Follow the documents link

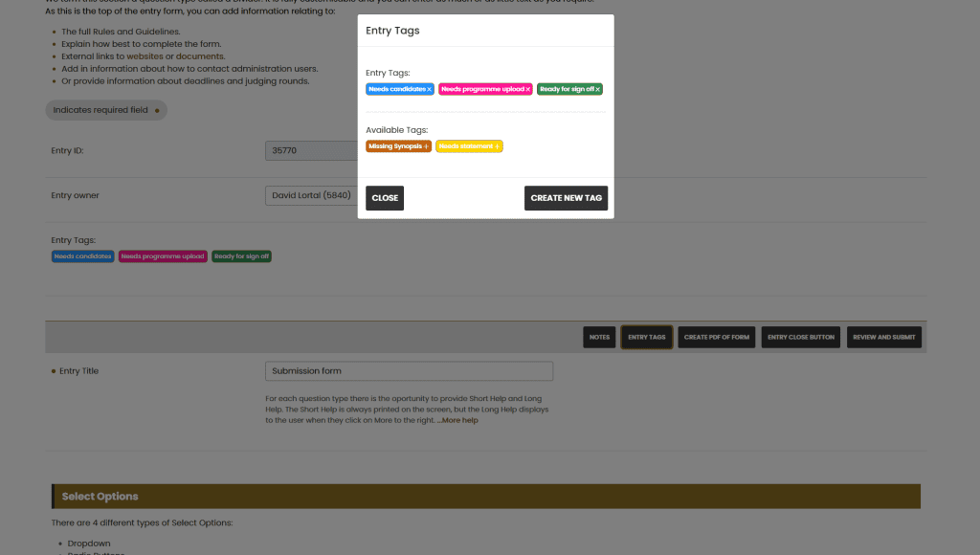[199, 56]
